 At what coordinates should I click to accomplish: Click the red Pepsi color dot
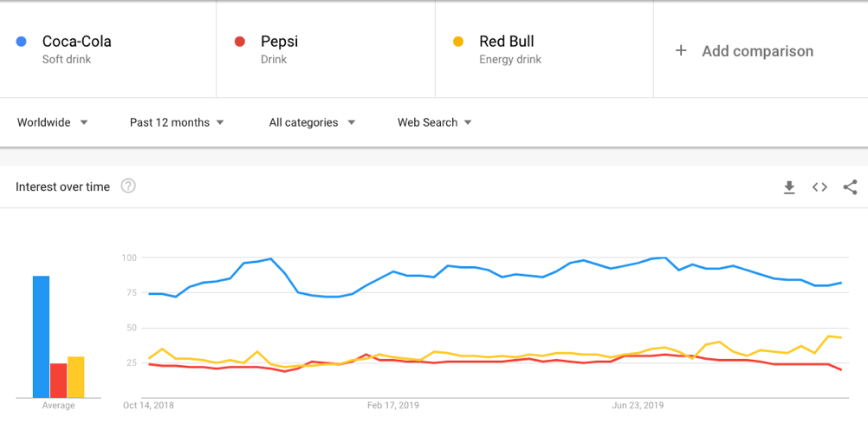tap(241, 42)
